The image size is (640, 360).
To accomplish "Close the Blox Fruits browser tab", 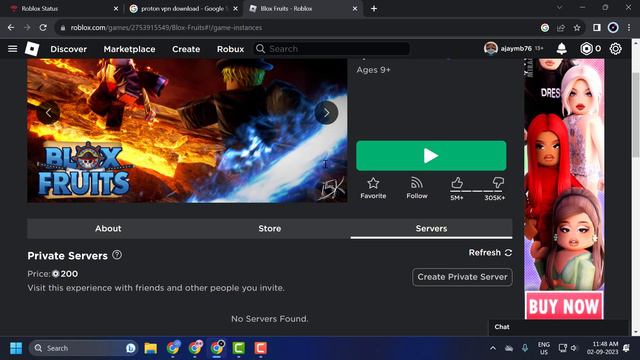I will pyautogui.click(x=355, y=9).
